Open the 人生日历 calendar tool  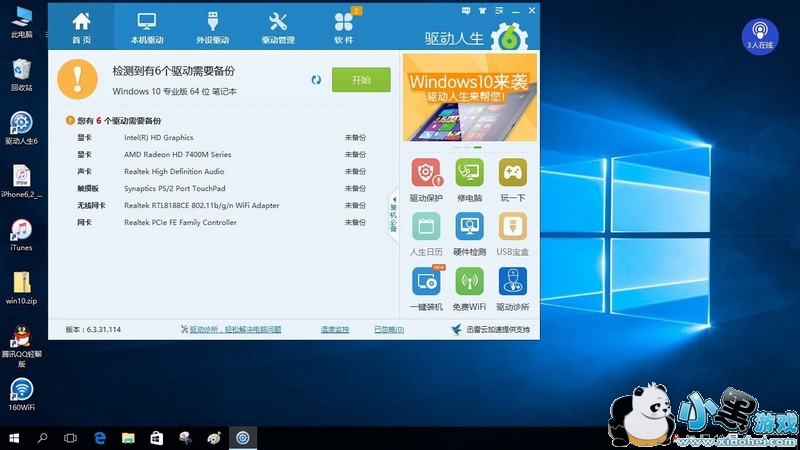[426, 235]
